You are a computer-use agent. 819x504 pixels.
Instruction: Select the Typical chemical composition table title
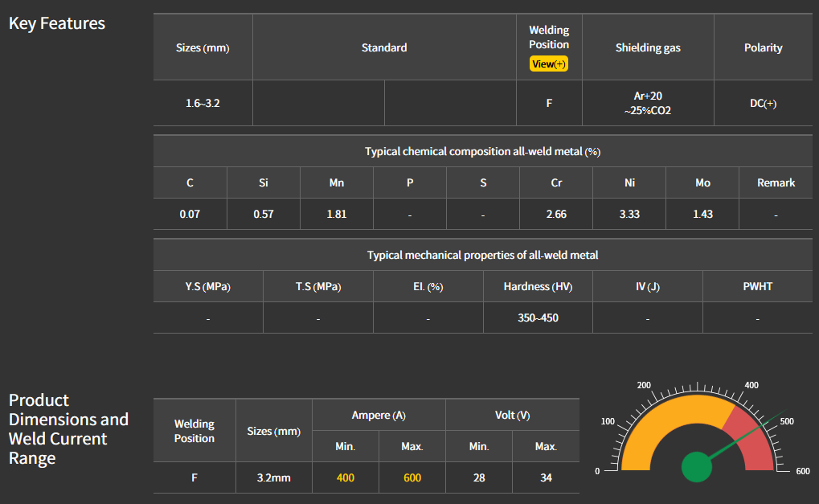coord(482,151)
